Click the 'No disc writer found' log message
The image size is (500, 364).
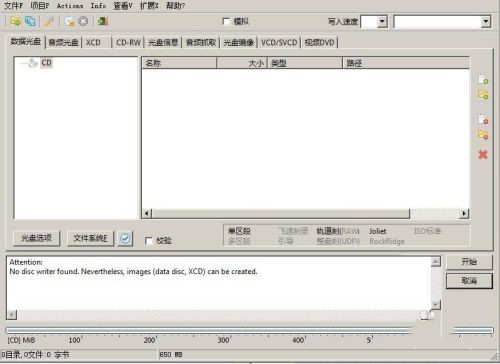pos(133,271)
